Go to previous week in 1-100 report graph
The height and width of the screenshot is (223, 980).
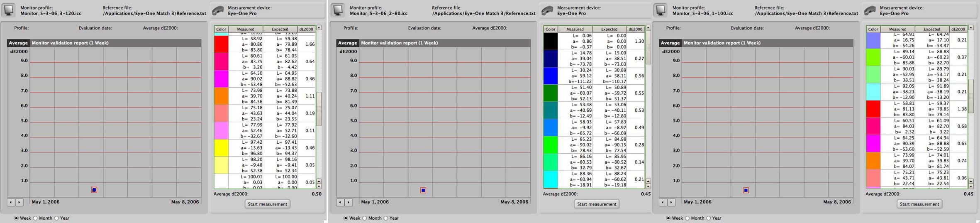point(663,202)
